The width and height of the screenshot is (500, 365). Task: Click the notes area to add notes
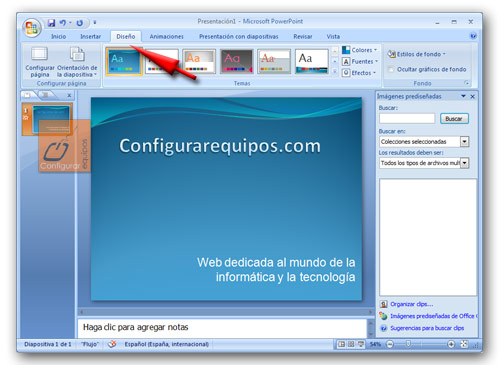pyautogui.click(x=222, y=327)
